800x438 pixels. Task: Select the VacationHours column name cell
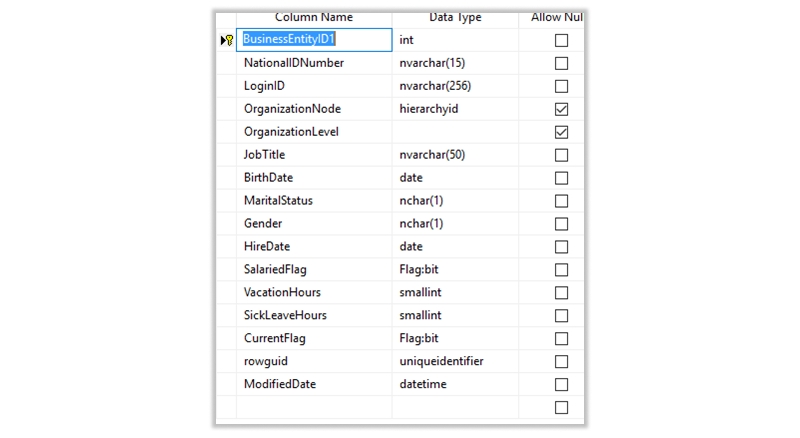pos(314,292)
